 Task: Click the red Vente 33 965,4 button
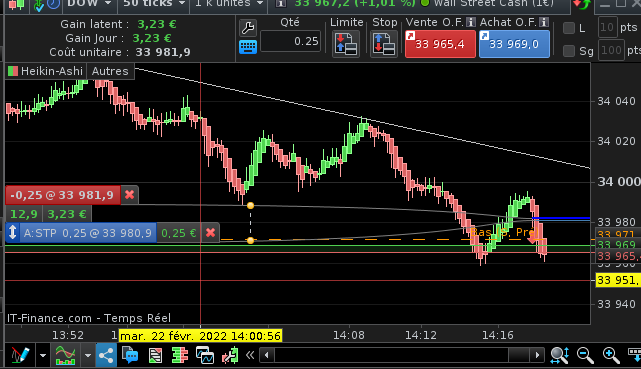[440, 44]
